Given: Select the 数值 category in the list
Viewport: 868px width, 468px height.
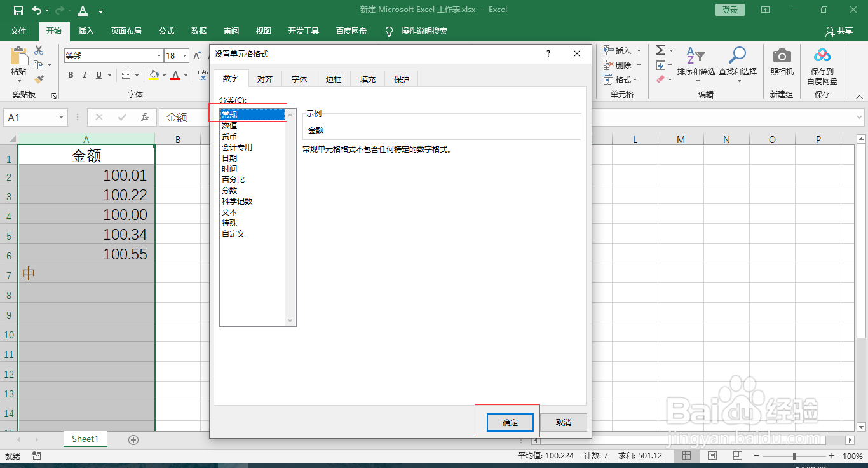Looking at the screenshot, I should coord(230,125).
